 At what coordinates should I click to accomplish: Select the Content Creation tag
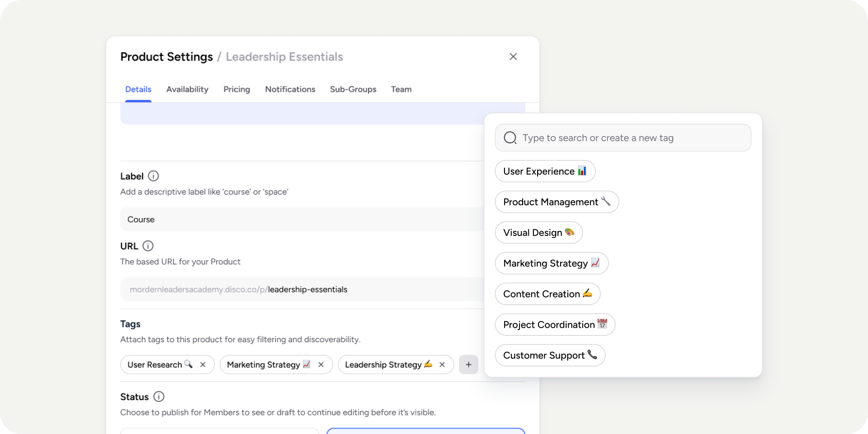547,294
